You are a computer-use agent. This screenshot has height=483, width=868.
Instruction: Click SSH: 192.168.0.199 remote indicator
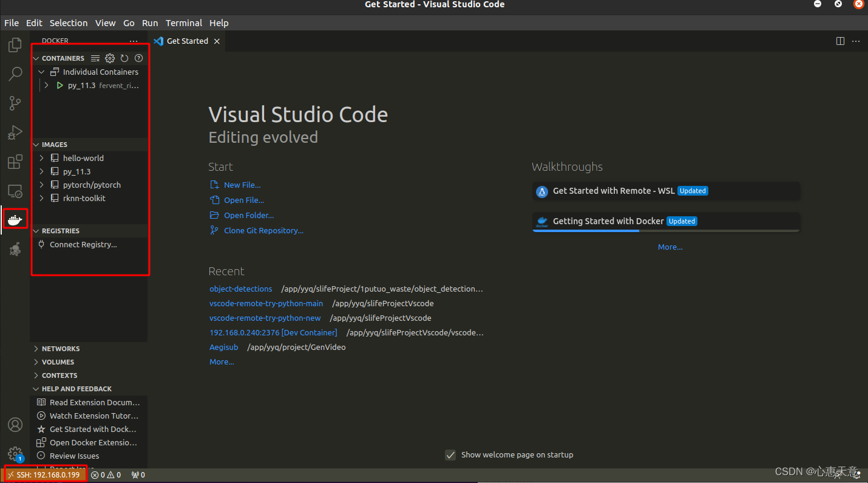tap(45, 475)
